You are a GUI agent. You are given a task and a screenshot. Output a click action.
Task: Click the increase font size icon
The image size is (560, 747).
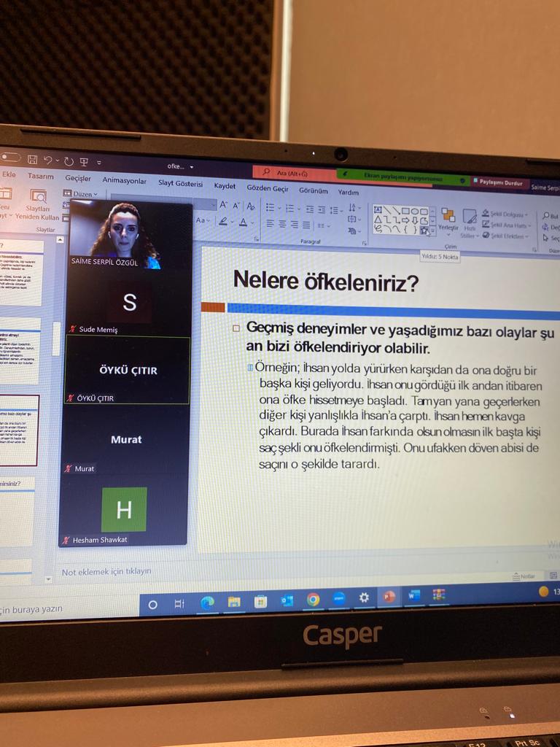click(224, 205)
